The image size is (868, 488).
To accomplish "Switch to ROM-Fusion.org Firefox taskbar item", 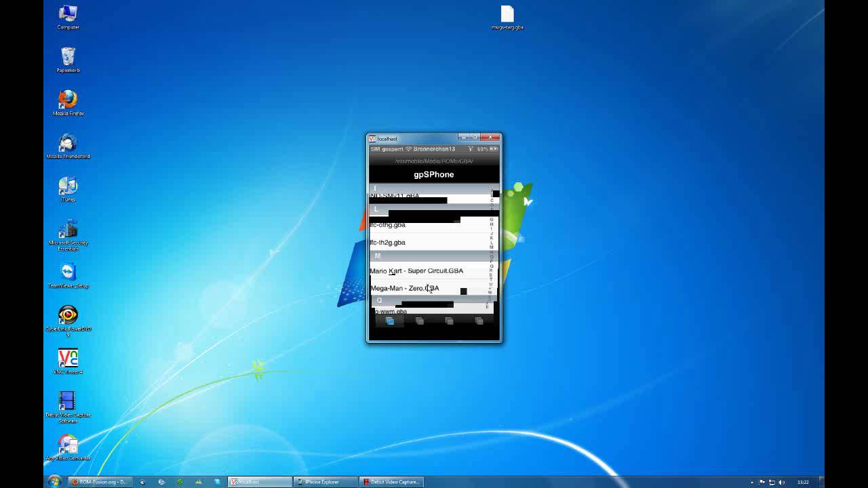I will coord(100,482).
